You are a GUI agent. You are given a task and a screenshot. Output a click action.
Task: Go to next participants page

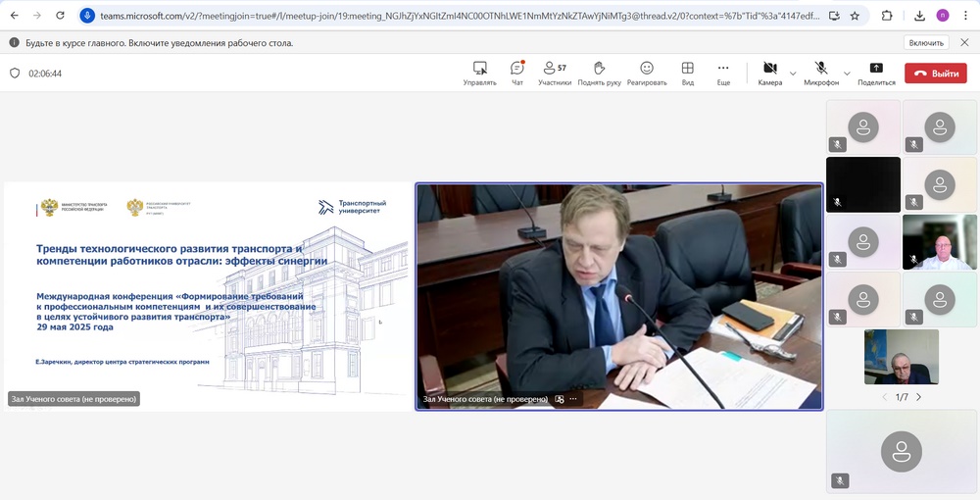919,397
